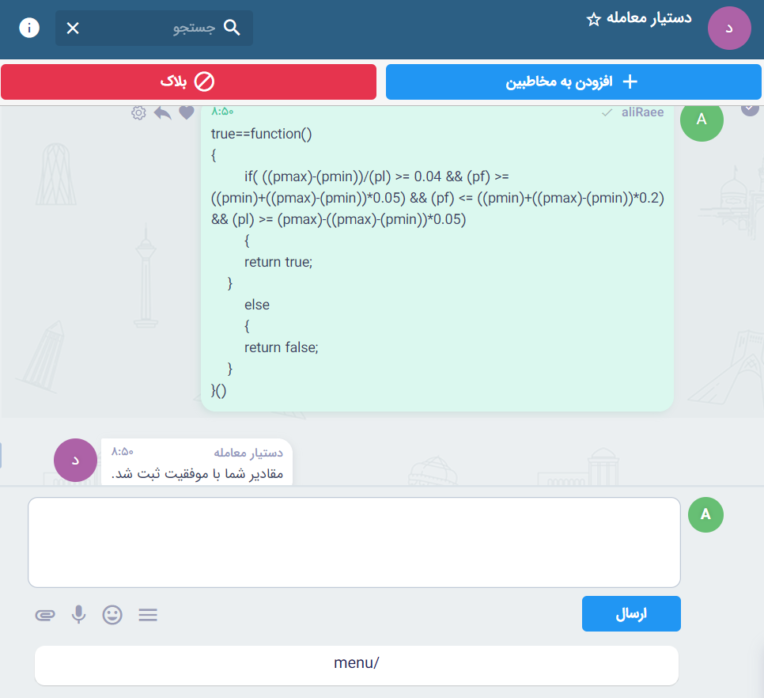Toggle the bot command menu icon
The image size is (764, 698).
pos(148,615)
